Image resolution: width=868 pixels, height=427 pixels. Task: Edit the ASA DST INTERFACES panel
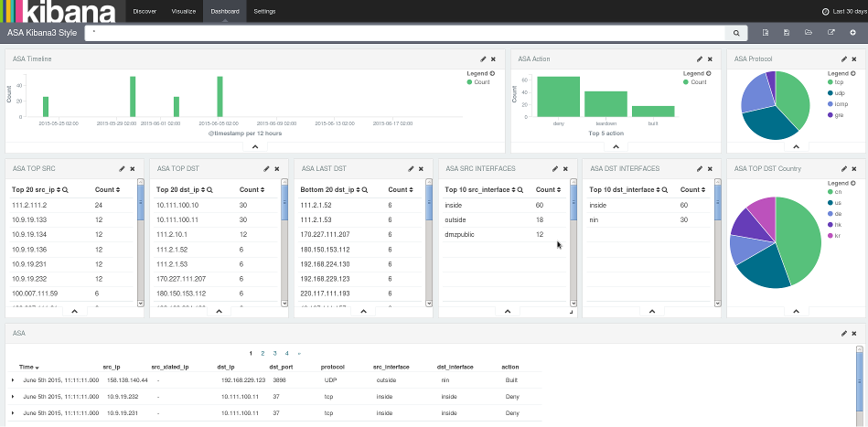700,169
